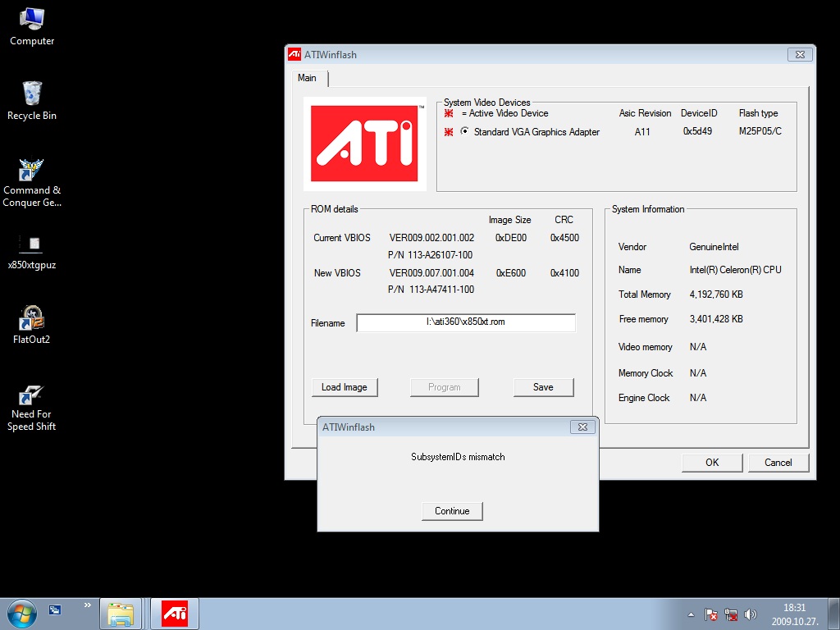Click the Filename input field
The height and width of the screenshot is (630, 840).
click(x=466, y=322)
